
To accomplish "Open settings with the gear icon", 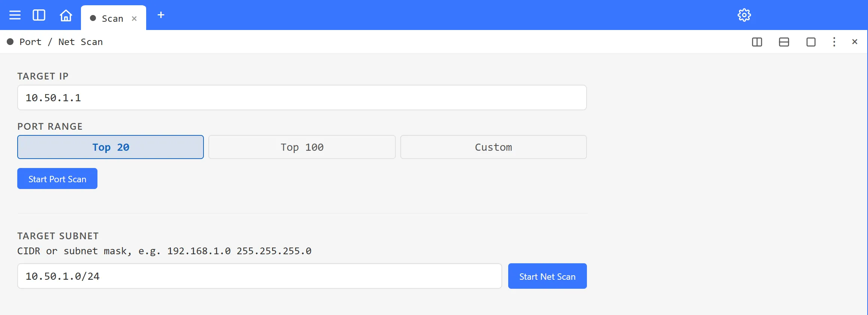I will point(744,15).
